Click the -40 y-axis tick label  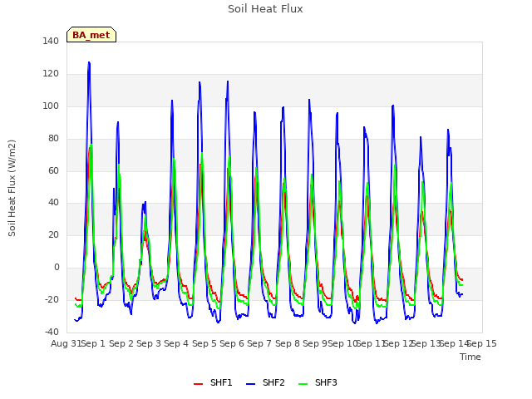pos(52,332)
